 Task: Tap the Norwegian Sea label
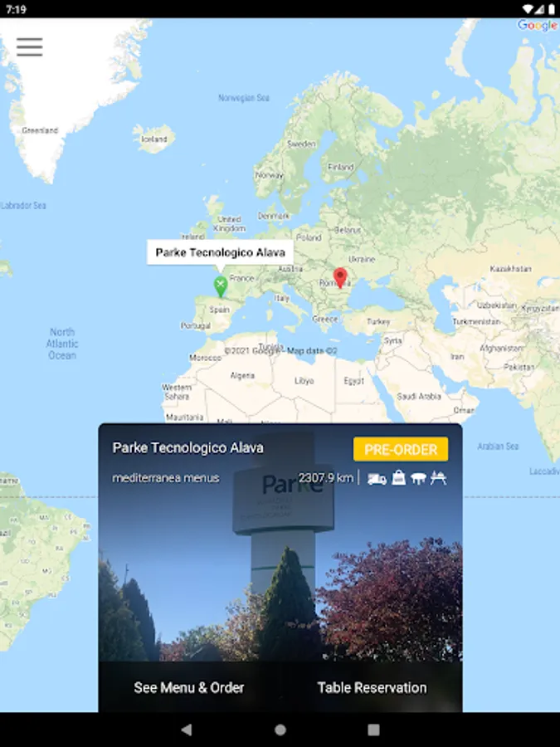tap(244, 98)
